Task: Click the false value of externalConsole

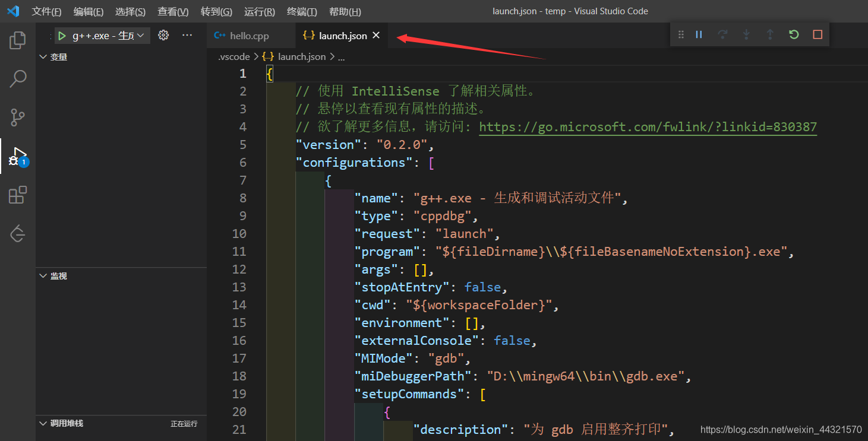Action: [x=512, y=341]
